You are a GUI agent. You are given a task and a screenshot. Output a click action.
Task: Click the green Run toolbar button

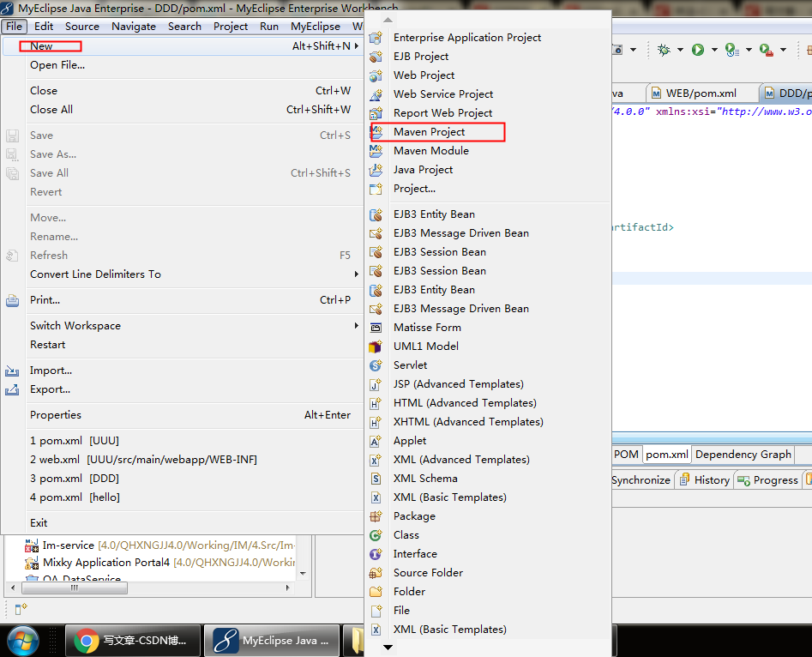pos(698,50)
